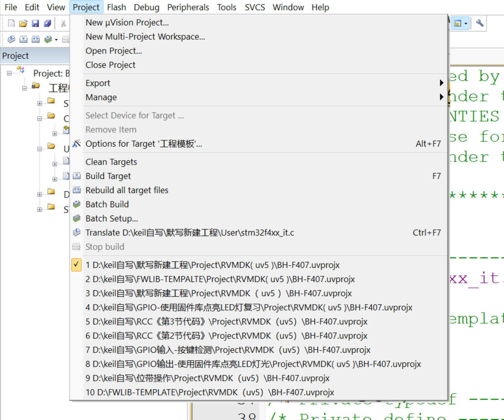
Task: Expand the Export submenu arrow
Action: point(441,83)
